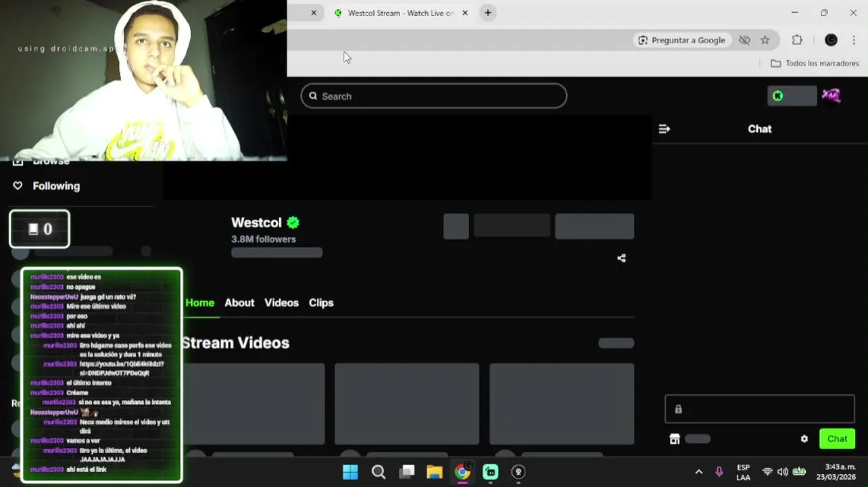Image resolution: width=868 pixels, height=487 pixels.
Task: Click the green Kick points icon in header
Action: pos(777,96)
